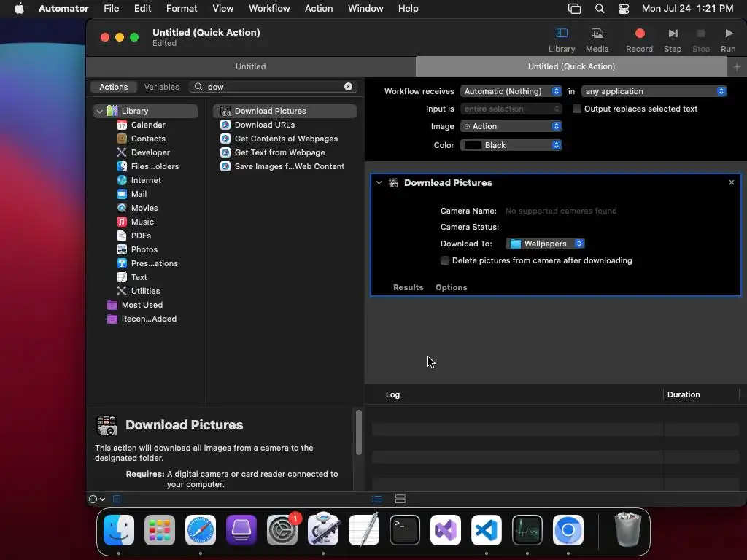The image size is (747, 560).
Task: Open Recently Added smart folder
Action: tap(149, 319)
